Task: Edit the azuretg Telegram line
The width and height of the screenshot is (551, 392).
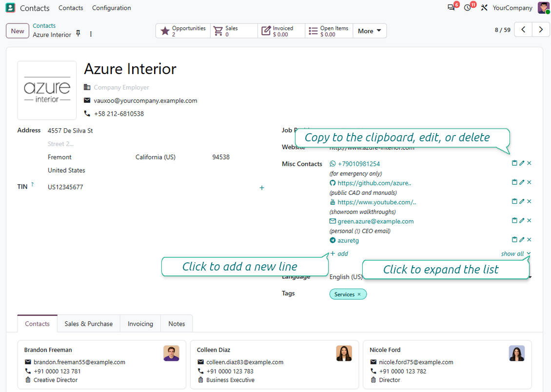Action: point(522,239)
